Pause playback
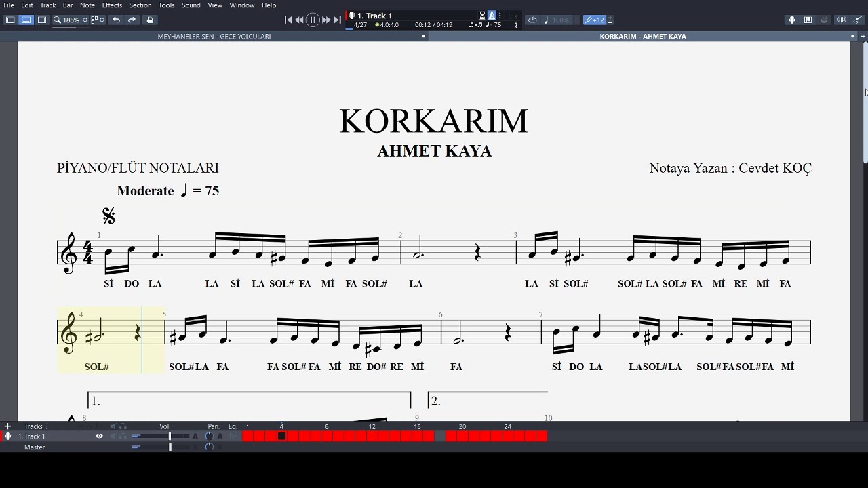868x488 pixels. click(x=313, y=20)
